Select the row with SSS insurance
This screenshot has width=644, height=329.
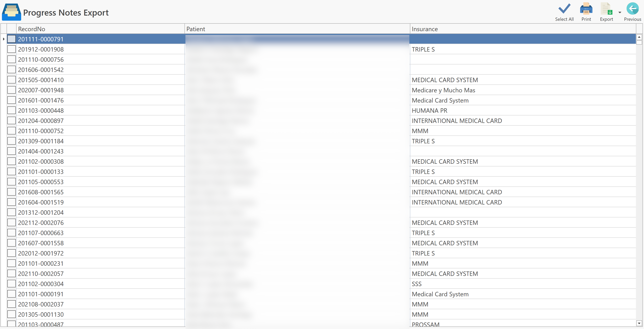[416, 284]
